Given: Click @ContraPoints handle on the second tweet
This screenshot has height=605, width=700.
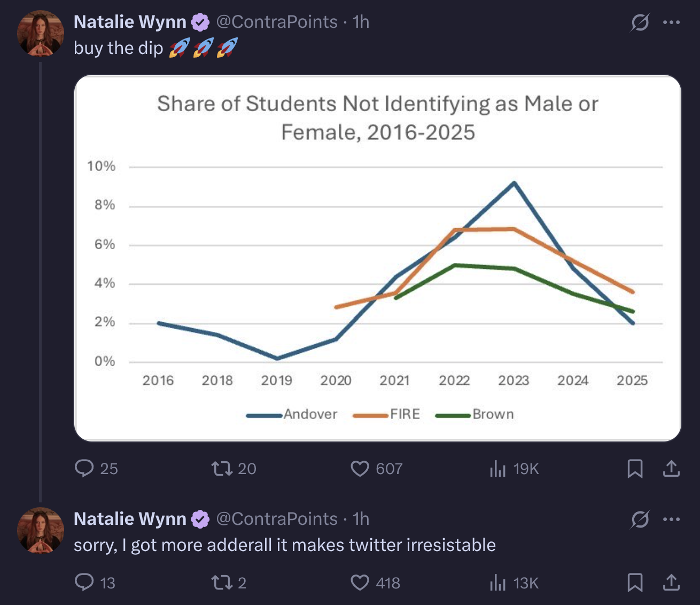Looking at the screenshot, I should (x=276, y=519).
